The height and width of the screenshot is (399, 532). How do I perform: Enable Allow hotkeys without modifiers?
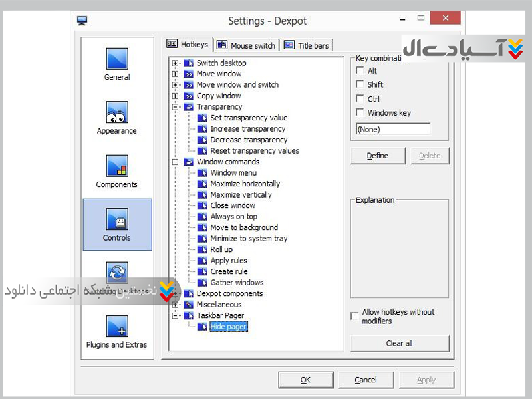[x=354, y=316]
